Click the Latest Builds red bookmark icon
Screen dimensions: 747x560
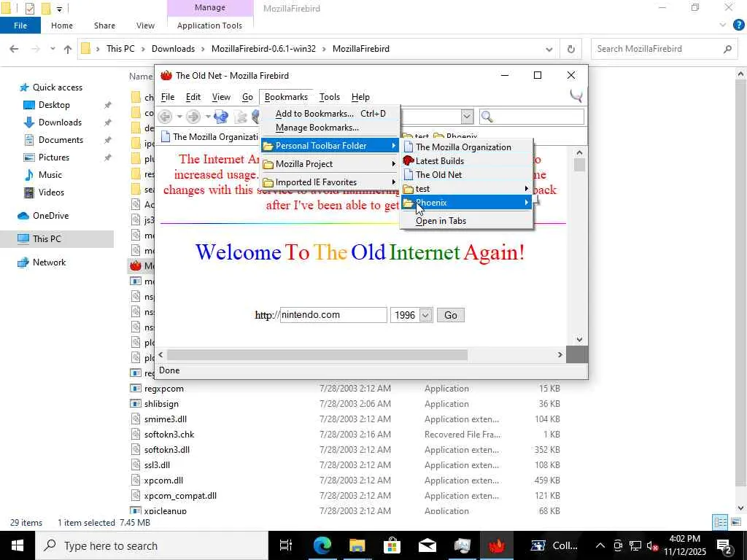(409, 161)
